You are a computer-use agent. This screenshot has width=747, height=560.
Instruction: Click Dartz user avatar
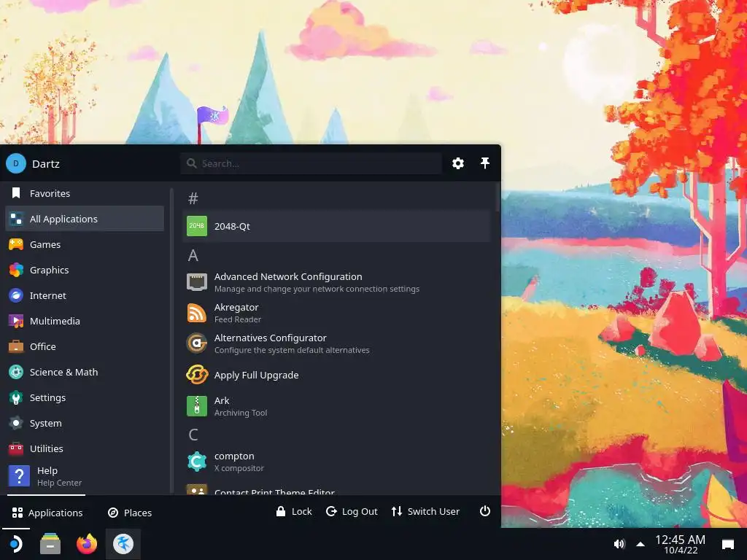(16, 163)
